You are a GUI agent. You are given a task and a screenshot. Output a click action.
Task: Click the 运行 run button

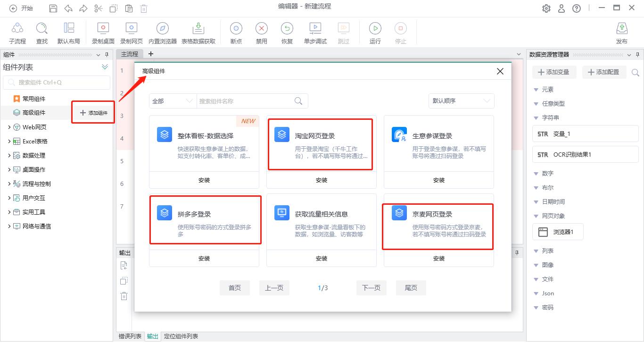[x=375, y=28]
